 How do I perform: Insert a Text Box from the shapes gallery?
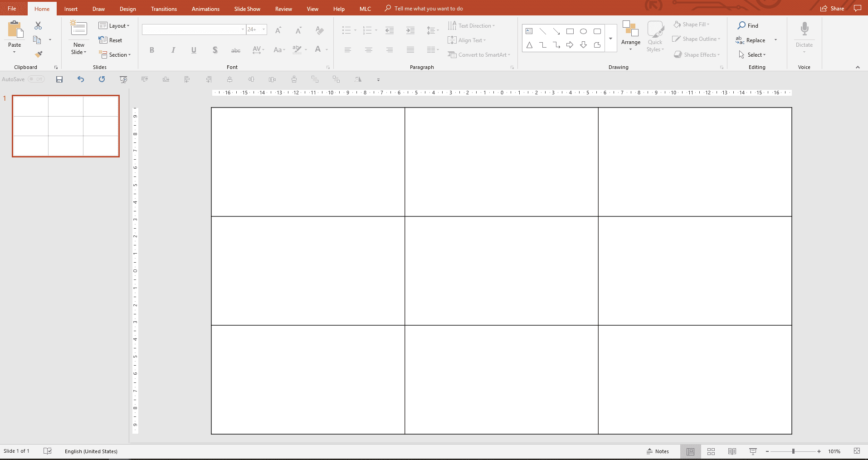tap(529, 31)
